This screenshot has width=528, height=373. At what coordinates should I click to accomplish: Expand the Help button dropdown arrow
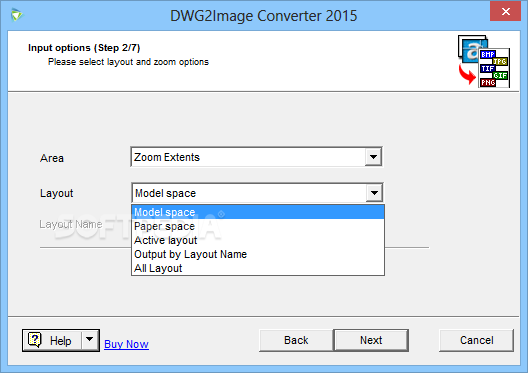(x=90, y=340)
